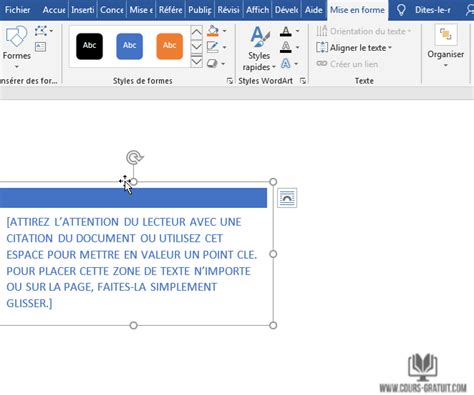Click the text box rotation handle
This screenshot has width=474, height=395.
(x=134, y=158)
